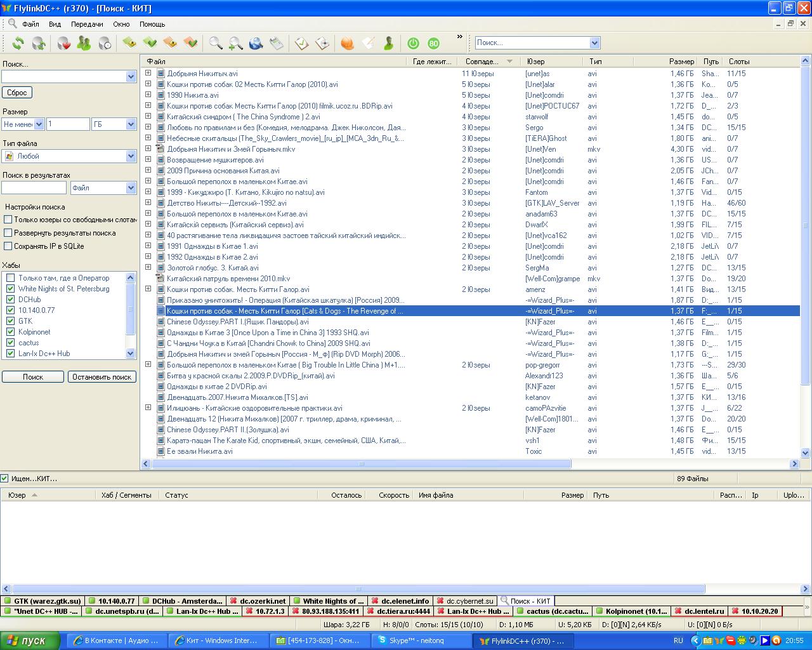Open Search Spy via the globe magnifier icon
This screenshot has width=812, height=650.
coord(256,43)
